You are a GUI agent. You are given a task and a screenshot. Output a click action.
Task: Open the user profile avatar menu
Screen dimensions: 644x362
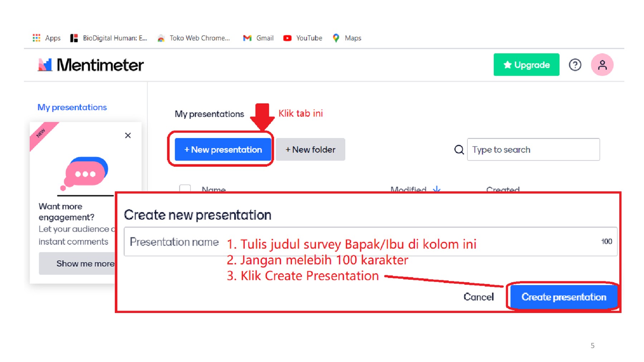pyautogui.click(x=602, y=65)
